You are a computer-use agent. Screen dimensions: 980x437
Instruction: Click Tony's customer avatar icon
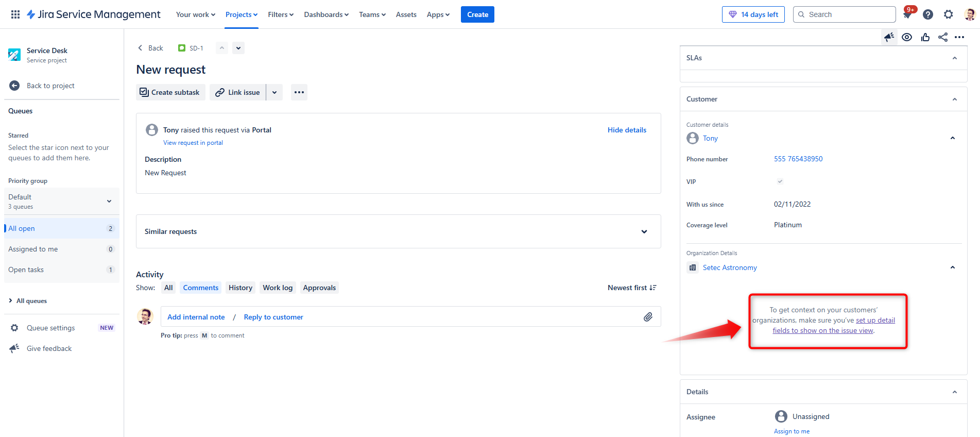(693, 138)
